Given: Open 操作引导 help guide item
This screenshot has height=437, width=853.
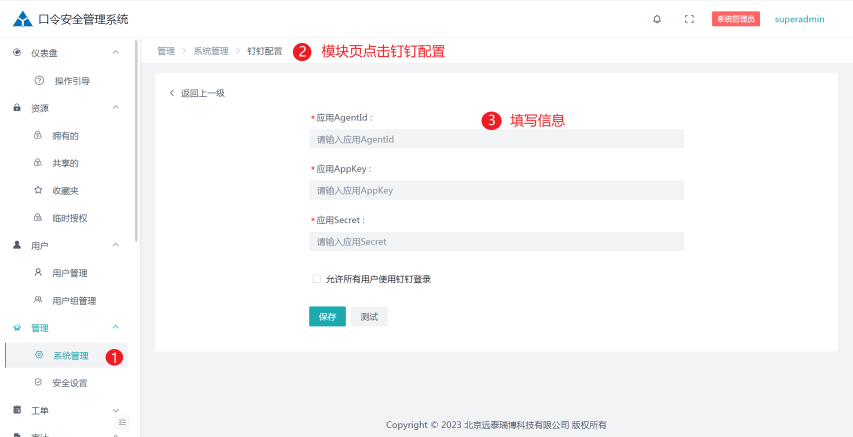Looking at the screenshot, I should (70, 80).
